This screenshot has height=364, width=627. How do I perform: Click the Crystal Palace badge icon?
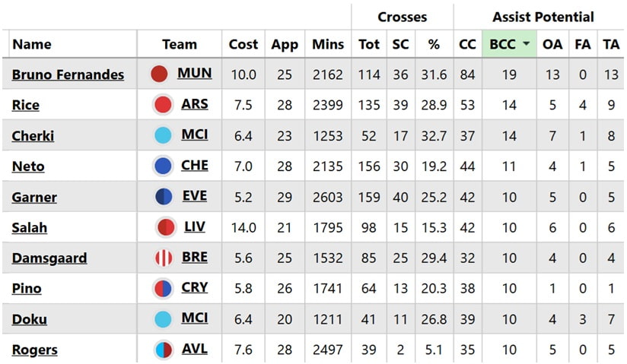pos(163,289)
